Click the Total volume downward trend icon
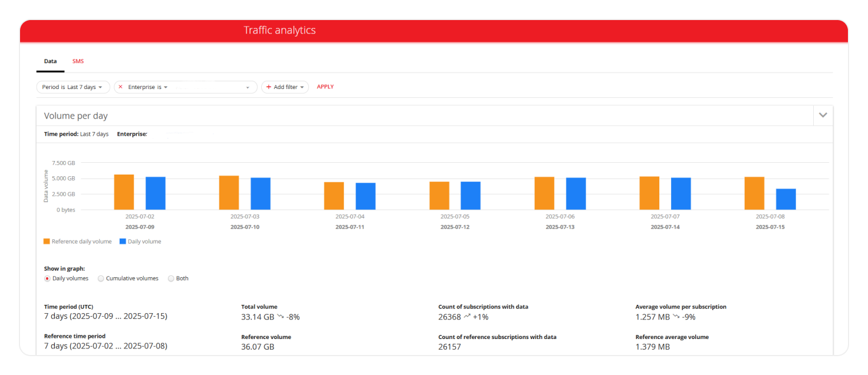The image size is (868, 375). pos(281,317)
